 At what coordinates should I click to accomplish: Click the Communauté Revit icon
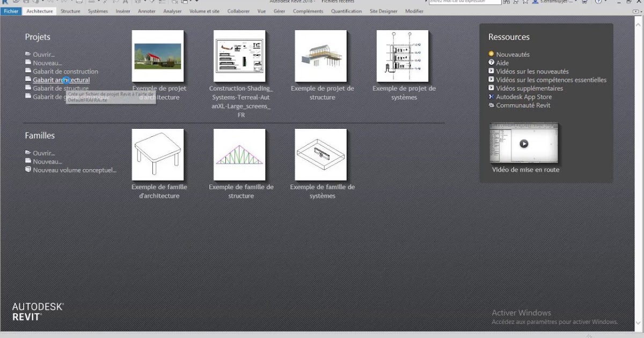pos(492,105)
